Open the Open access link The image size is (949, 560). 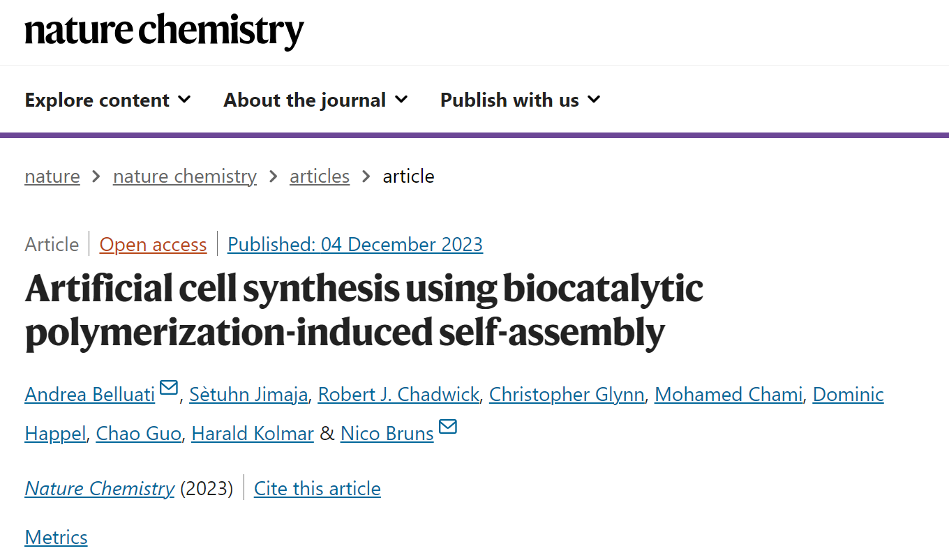click(154, 245)
